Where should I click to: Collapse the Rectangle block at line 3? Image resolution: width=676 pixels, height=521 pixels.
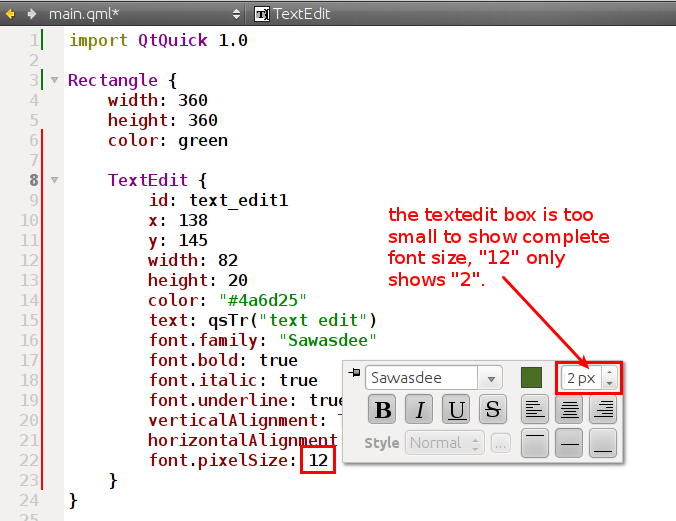(x=54, y=80)
